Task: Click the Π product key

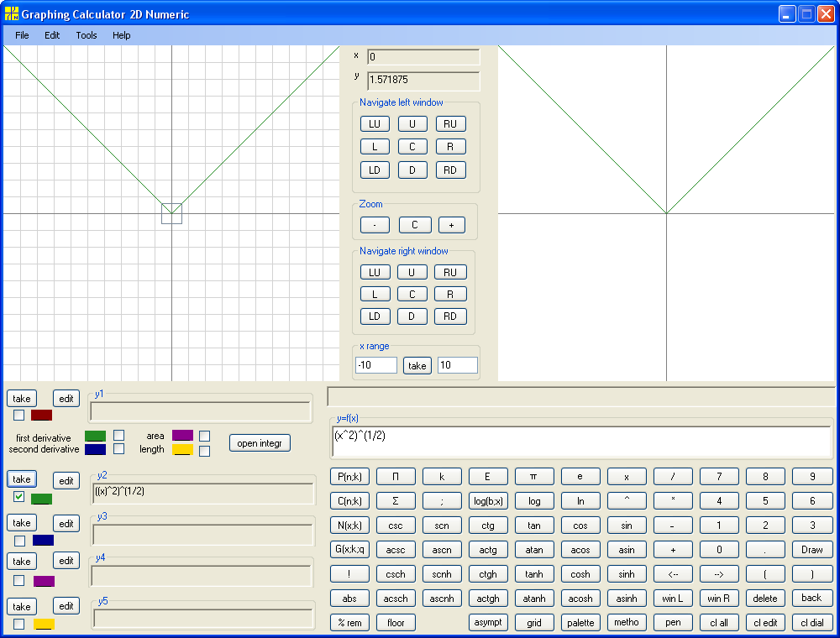Action: click(x=396, y=476)
